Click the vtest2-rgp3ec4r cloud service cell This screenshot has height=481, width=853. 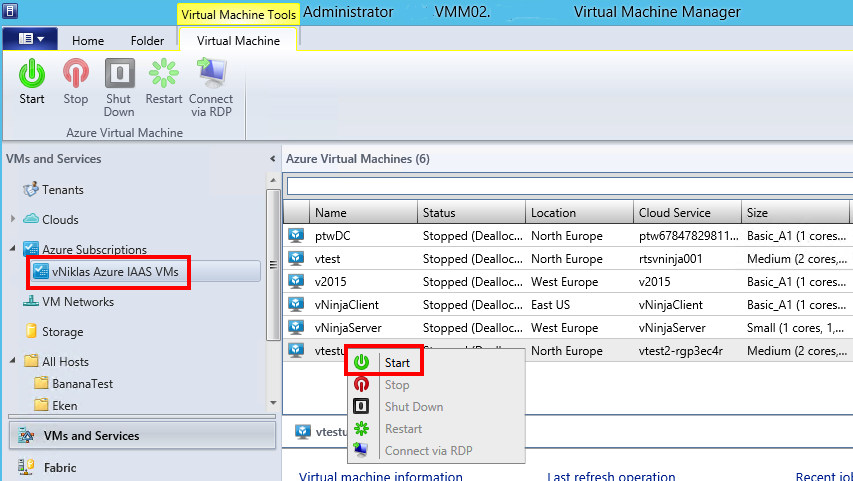pyautogui.click(x=681, y=351)
